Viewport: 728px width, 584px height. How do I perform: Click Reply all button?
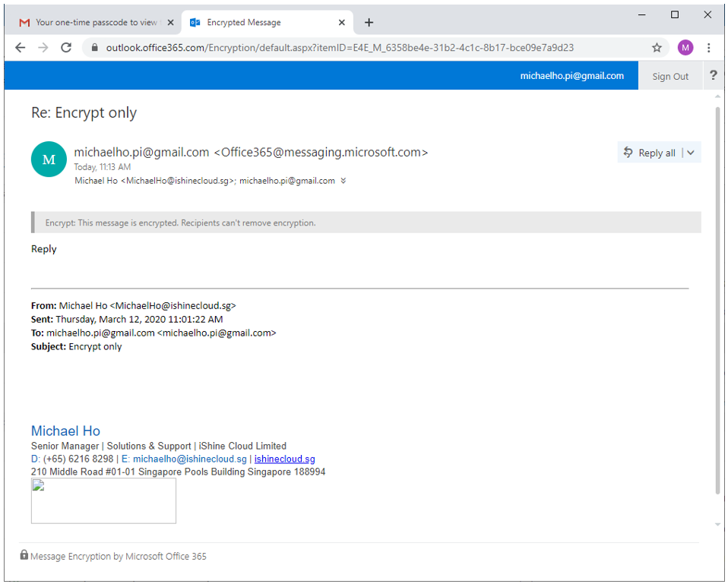(x=650, y=153)
